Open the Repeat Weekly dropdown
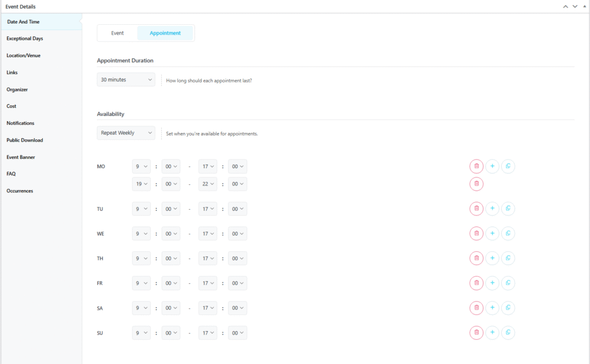This screenshot has width=590, height=364. coord(126,132)
